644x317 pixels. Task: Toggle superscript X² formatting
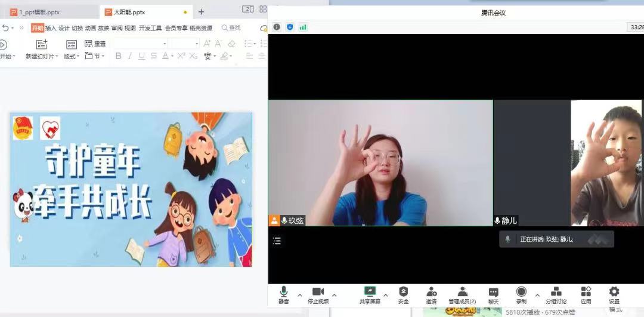point(181,56)
